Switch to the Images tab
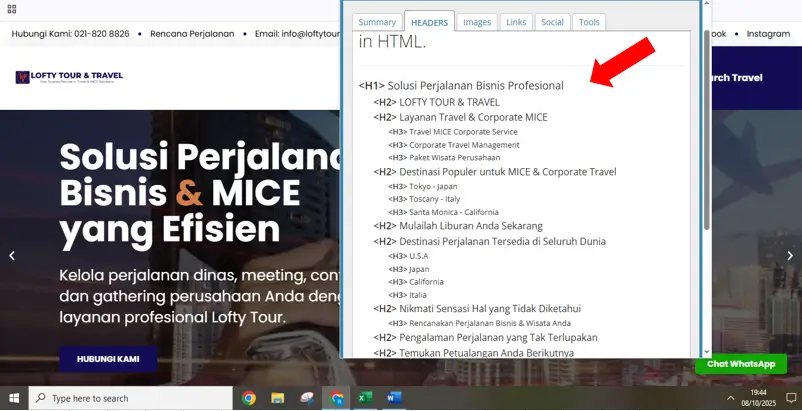This screenshot has width=802, height=411. pyautogui.click(x=477, y=22)
